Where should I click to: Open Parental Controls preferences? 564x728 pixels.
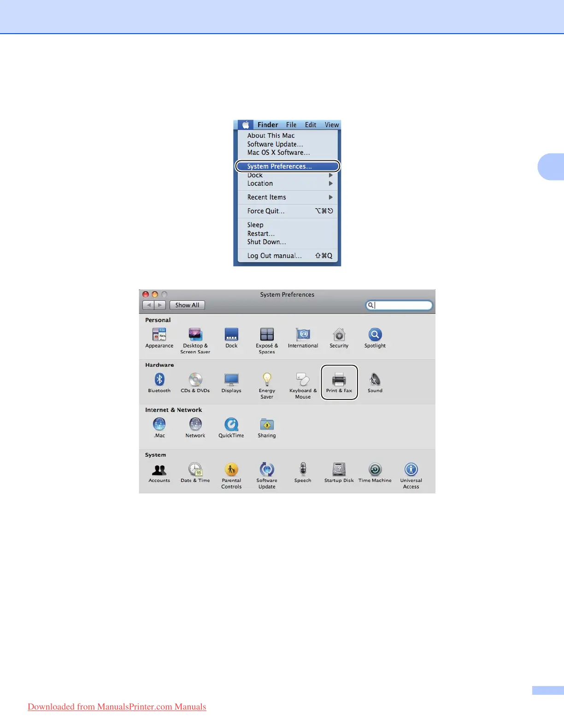point(231,476)
